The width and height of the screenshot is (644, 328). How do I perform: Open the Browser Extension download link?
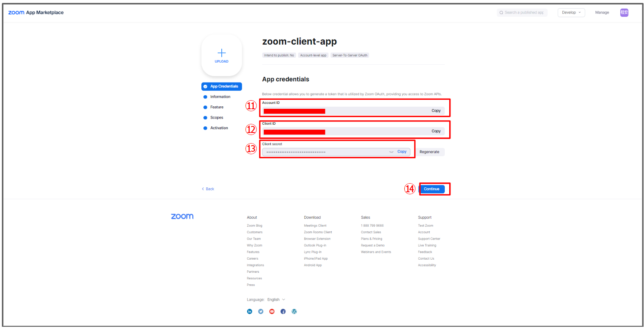pyautogui.click(x=317, y=239)
